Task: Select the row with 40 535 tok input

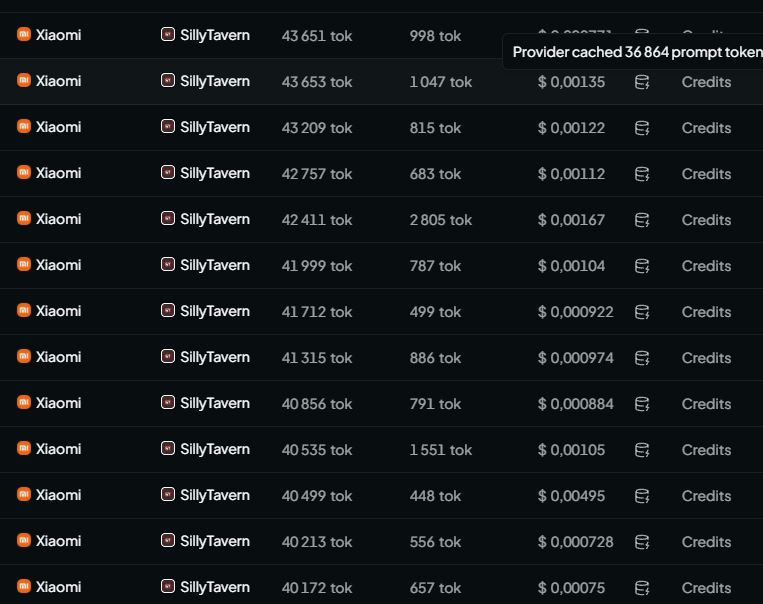Action: point(382,449)
